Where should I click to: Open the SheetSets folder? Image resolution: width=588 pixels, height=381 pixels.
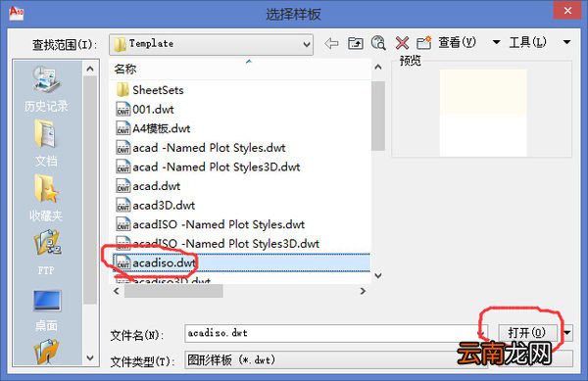[x=150, y=90]
